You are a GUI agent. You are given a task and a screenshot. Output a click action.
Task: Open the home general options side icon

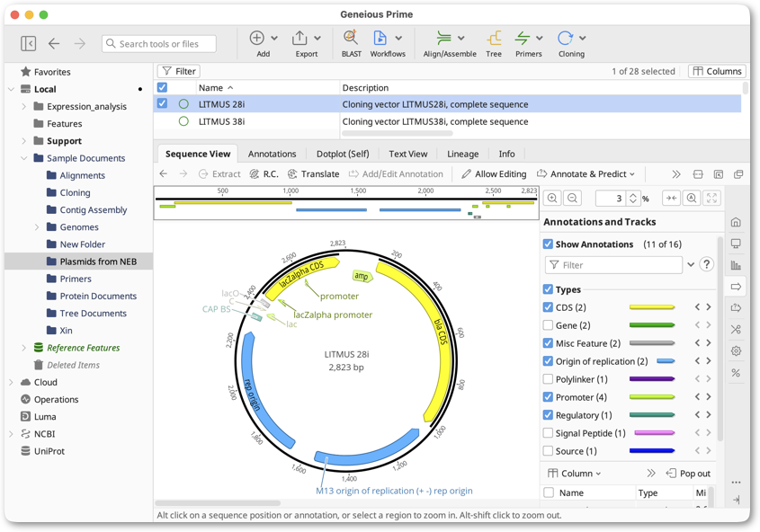736,222
